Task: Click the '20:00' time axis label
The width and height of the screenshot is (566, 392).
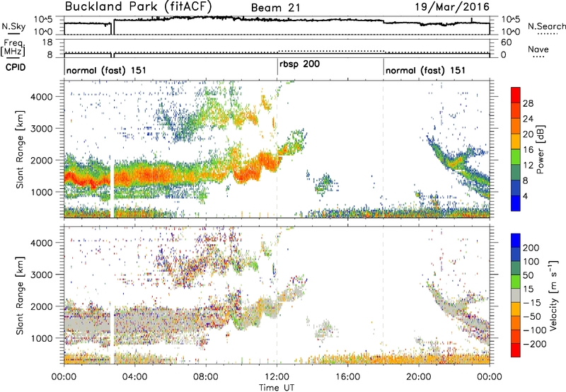Action: 419,377
